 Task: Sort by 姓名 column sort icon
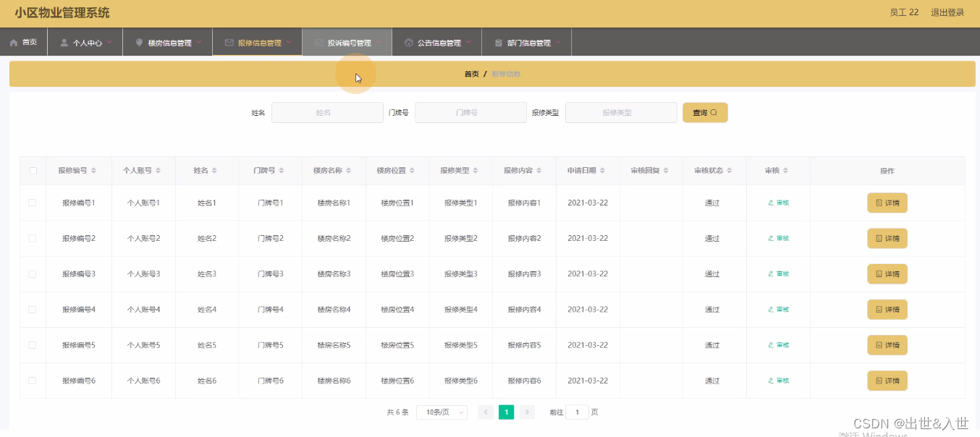pos(214,171)
